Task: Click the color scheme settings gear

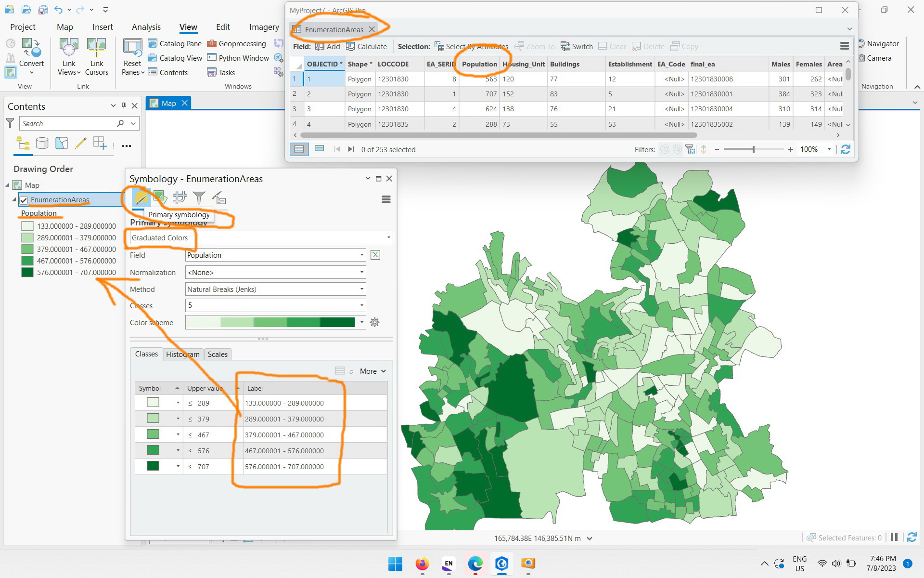Action: click(375, 322)
